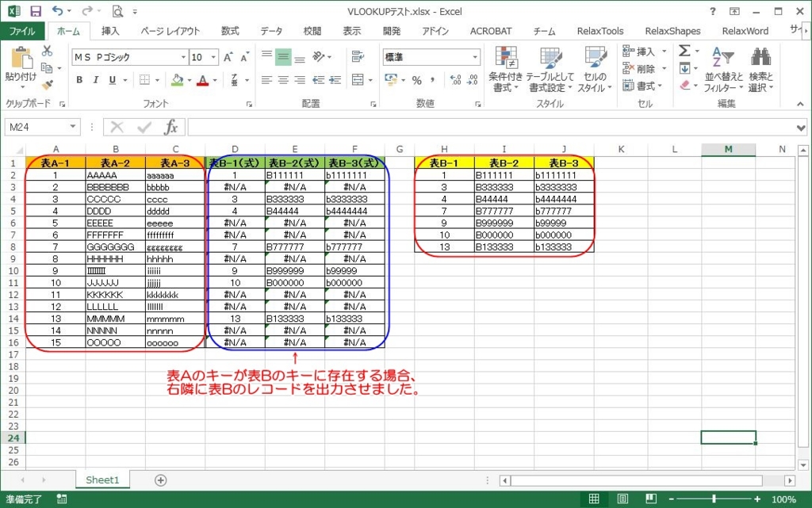
Task: Open print preview from quick access toolbar
Action: click(117, 11)
